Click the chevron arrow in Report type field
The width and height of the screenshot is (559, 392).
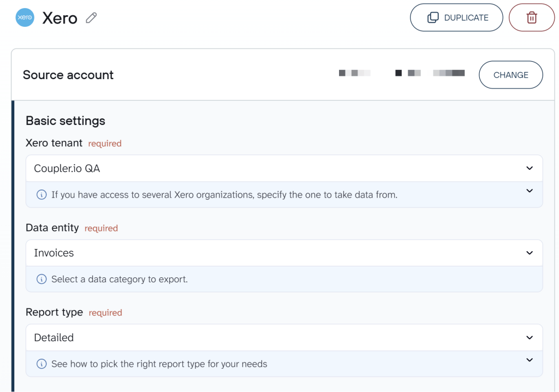point(530,337)
